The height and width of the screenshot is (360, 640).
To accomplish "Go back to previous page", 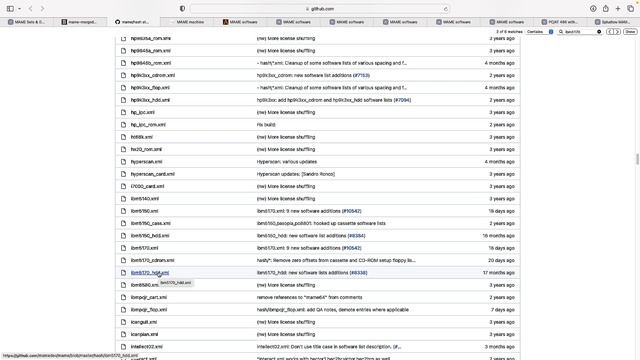I will 31,9.
